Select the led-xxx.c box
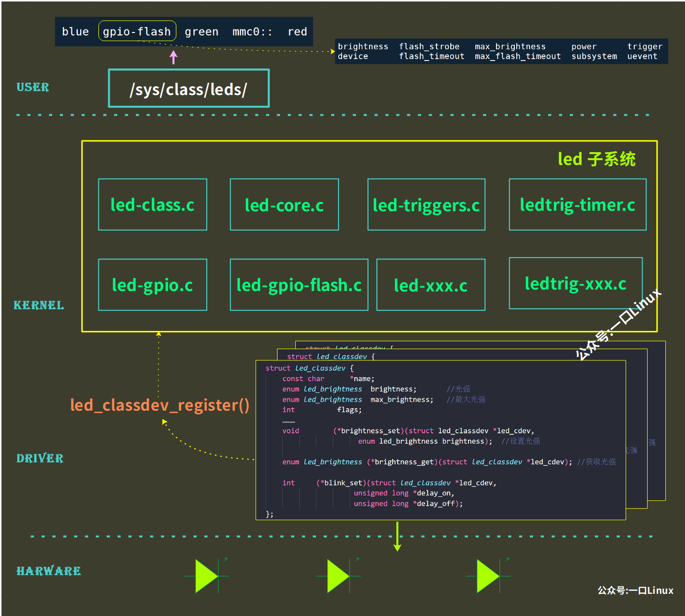Screen dimensions: 685x616 click(431, 285)
